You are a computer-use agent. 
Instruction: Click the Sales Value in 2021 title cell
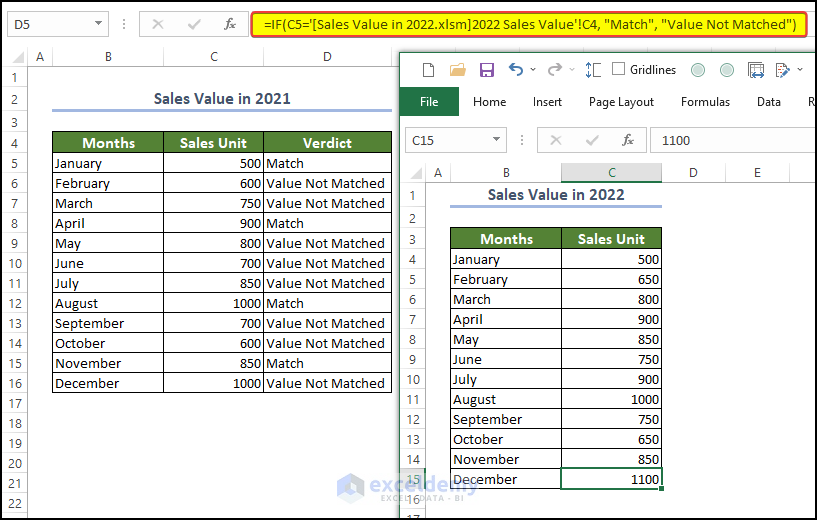pyautogui.click(x=222, y=98)
